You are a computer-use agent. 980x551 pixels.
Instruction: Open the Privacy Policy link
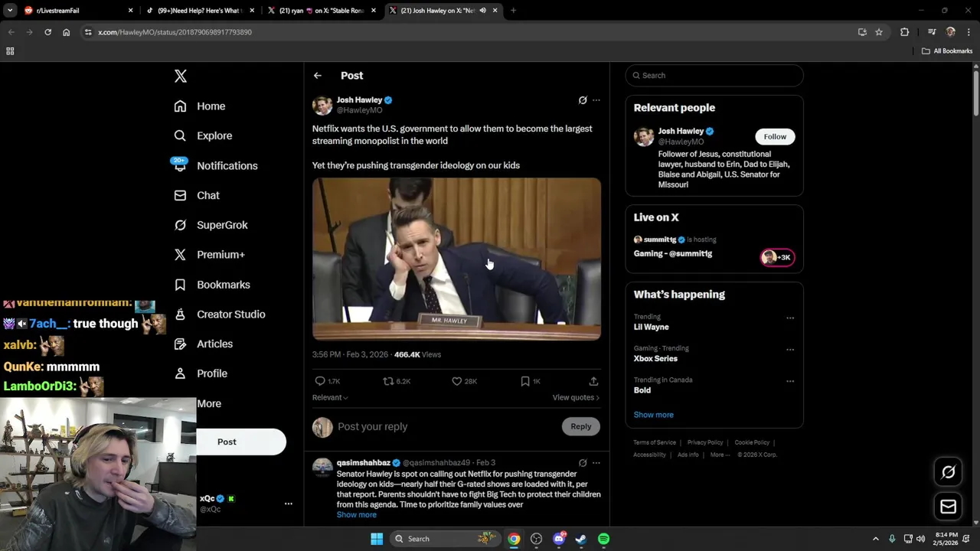[x=705, y=442]
